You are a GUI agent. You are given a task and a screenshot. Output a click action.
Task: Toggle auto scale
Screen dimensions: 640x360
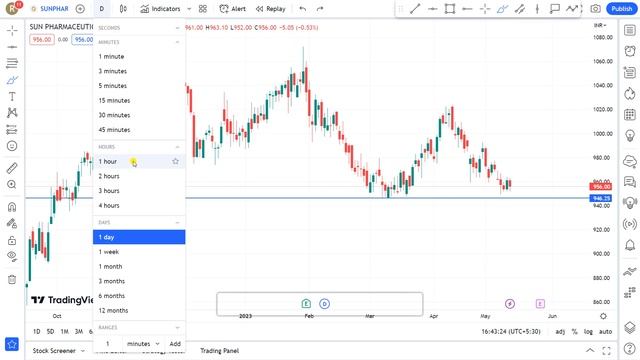(x=605, y=332)
